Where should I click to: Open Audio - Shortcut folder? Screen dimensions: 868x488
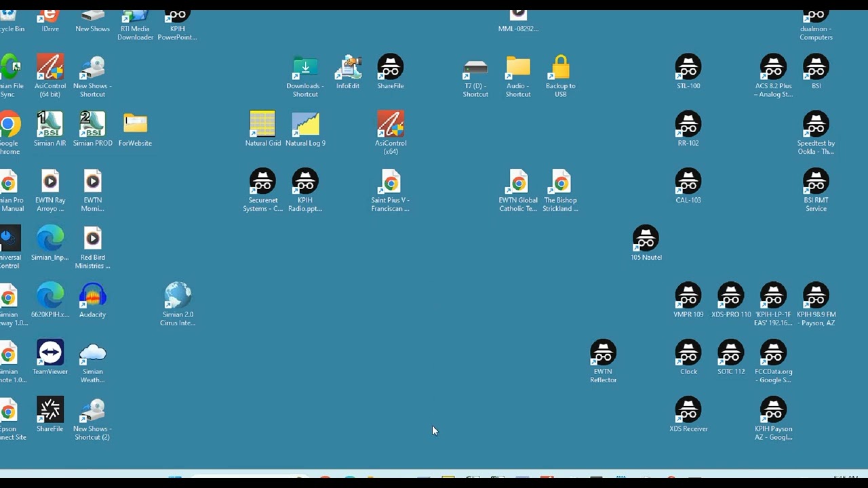point(518,75)
